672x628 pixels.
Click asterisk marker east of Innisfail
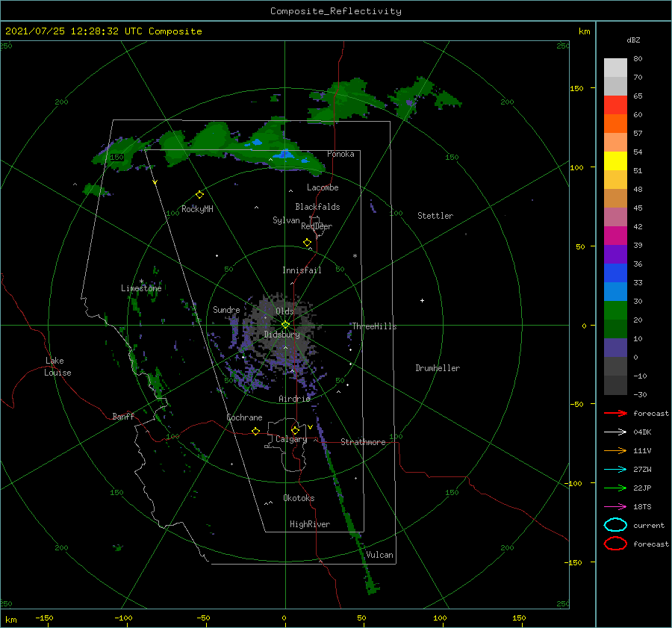[355, 256]
